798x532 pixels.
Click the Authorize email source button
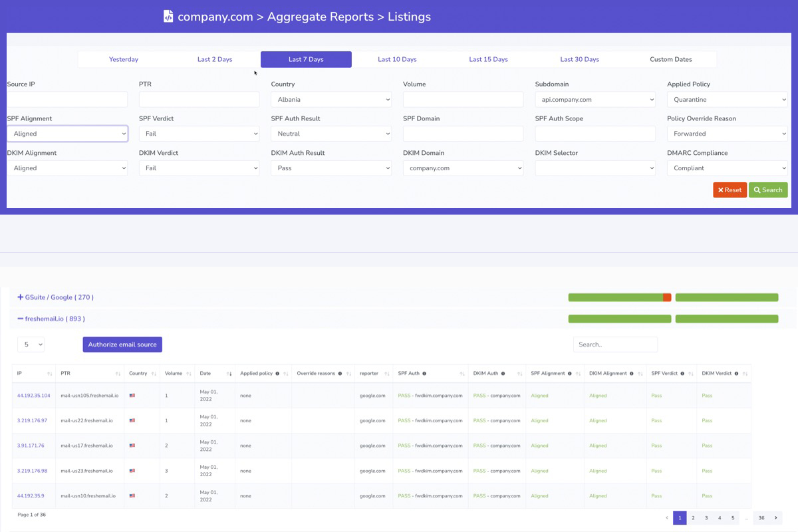[x=122, y=344]
